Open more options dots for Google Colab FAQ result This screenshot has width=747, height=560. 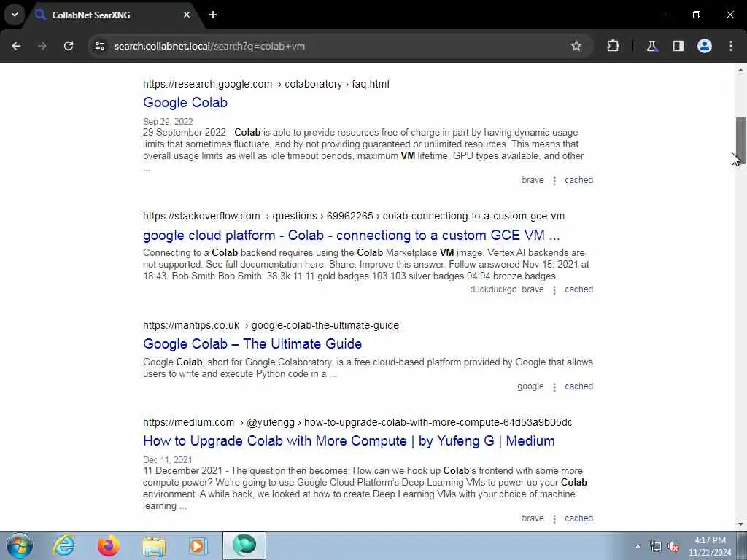point(554,181)
